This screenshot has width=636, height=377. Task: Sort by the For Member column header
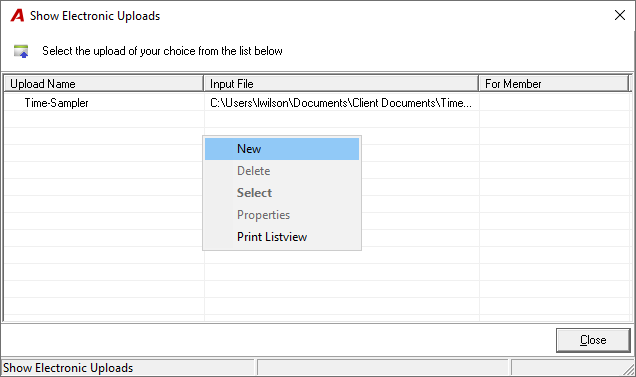click(x=554, y=84)
